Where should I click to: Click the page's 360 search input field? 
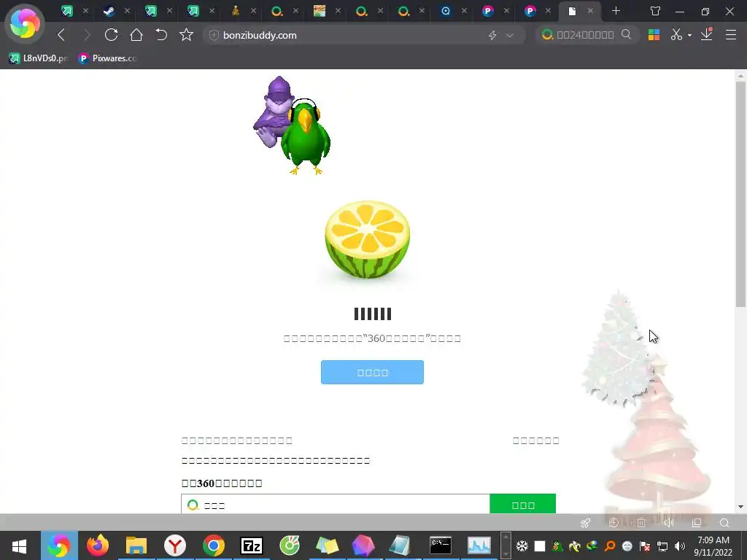(335, 504)
